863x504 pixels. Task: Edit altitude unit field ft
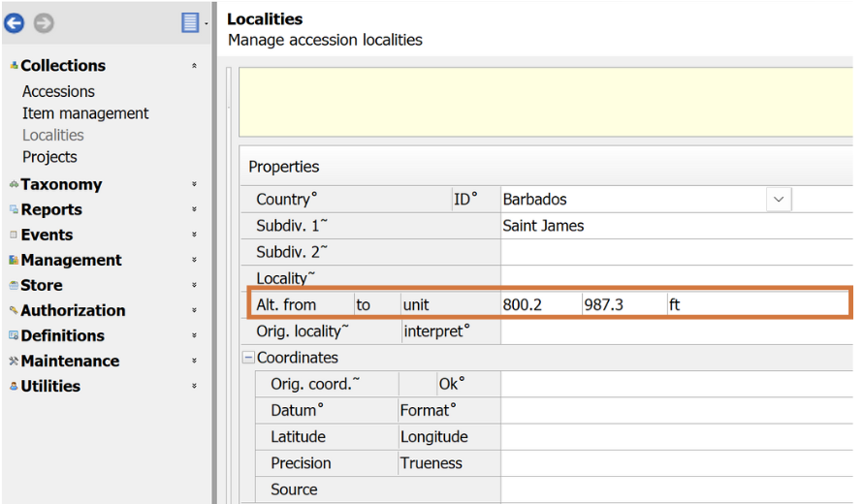(x=757, y=304)
